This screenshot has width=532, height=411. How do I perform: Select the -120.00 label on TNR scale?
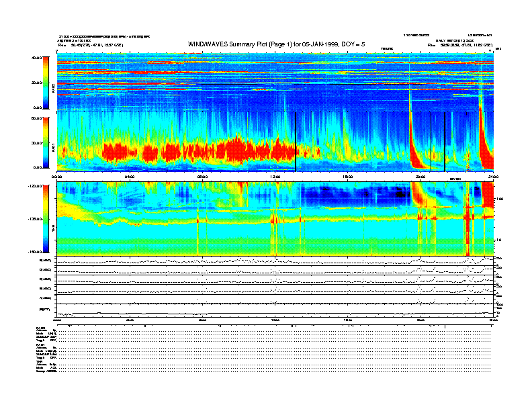coord(35,186)
